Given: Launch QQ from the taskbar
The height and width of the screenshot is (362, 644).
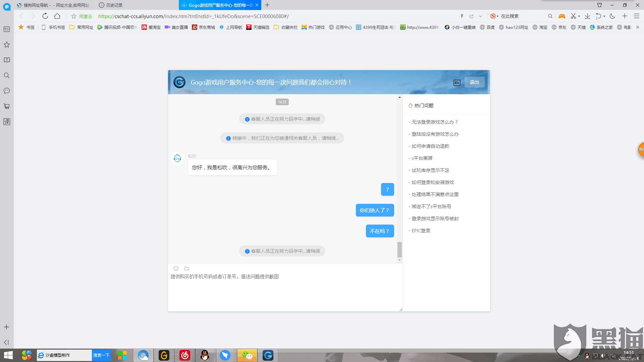Looking at the screenshot, I should [x=205, y=355].
